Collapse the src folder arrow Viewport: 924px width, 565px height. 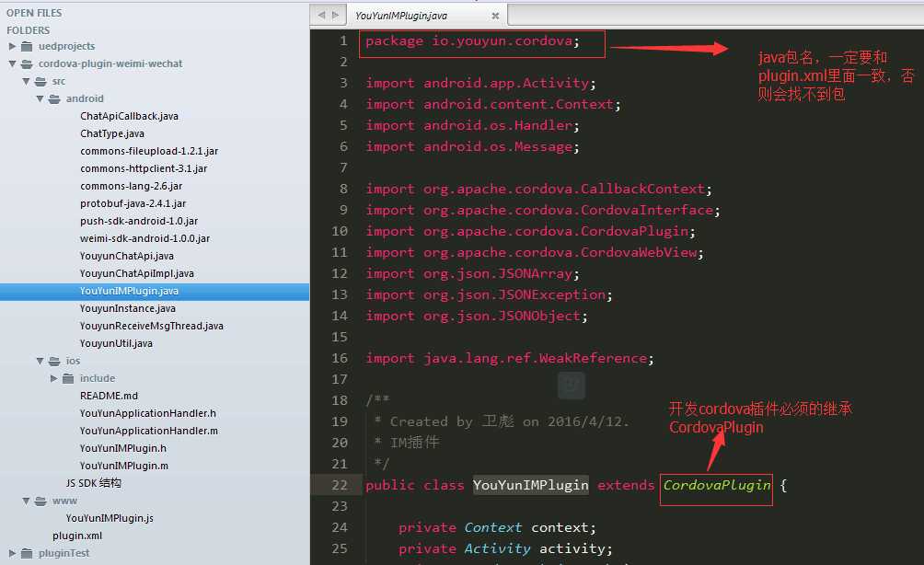(26, 81)
